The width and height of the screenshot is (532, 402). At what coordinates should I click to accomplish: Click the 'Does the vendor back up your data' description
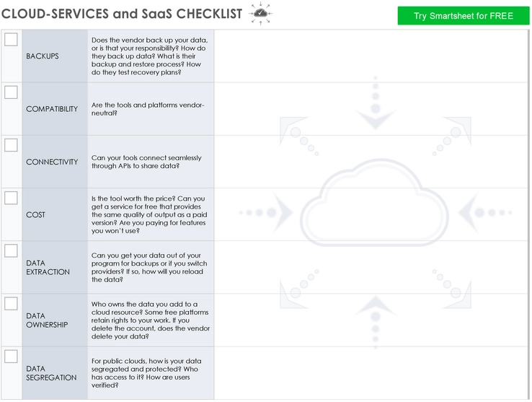(x=150, y=56)
